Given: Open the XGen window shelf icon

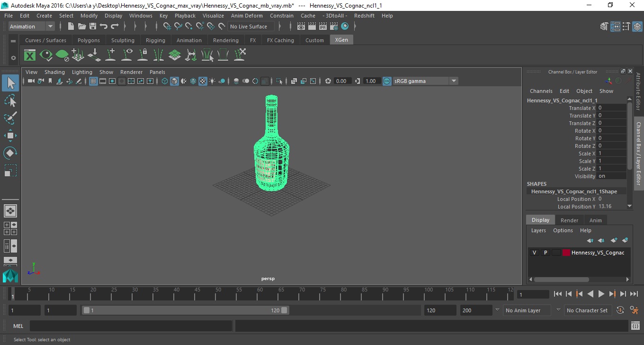Looking at the screenshot, I should (30, 55).
